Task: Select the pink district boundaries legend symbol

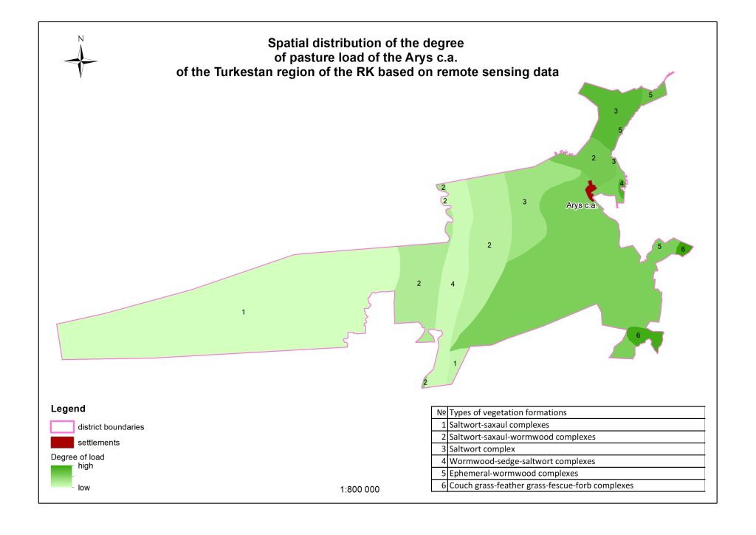Action: 61,426
